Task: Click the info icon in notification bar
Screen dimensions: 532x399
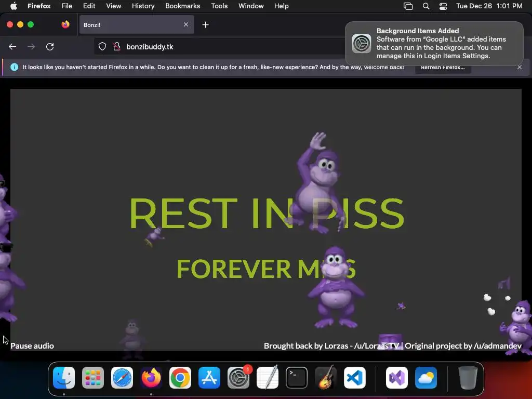Action: (x=14, y=67)
